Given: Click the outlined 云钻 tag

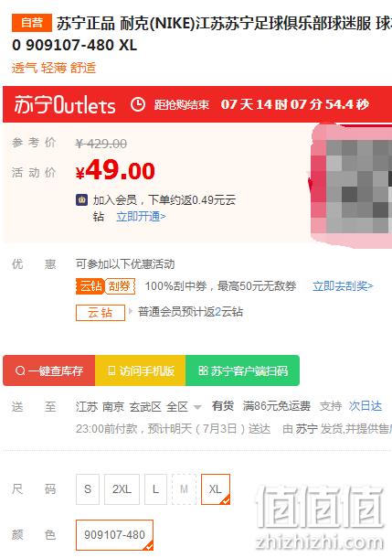Looking at the screenshot, I should click(x=101, y=313).
